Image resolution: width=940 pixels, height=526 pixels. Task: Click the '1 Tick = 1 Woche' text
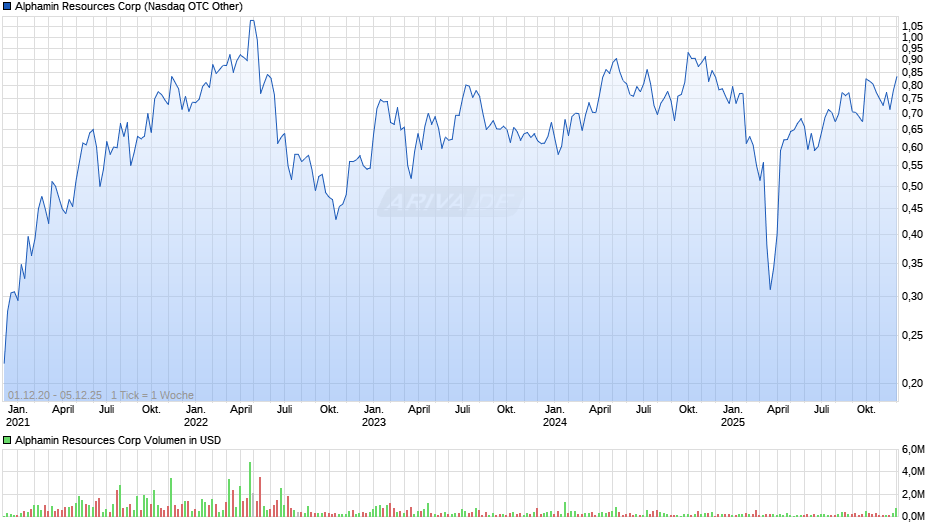[152, 395]
